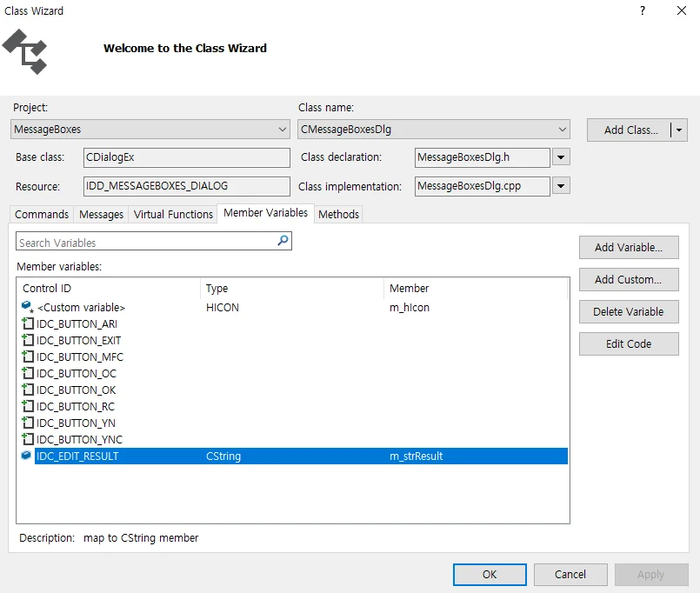Open the Methods tab

(338, 215)
